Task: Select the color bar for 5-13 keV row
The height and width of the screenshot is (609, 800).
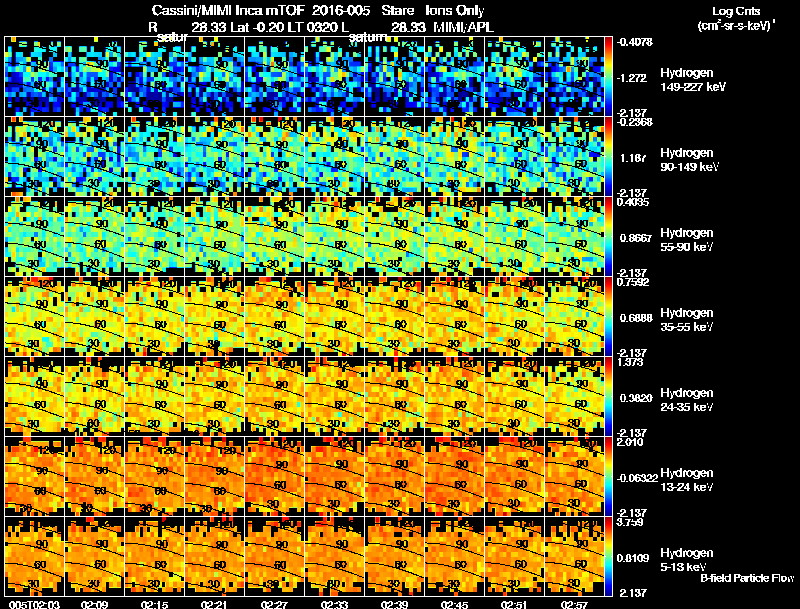Action: 608,557
